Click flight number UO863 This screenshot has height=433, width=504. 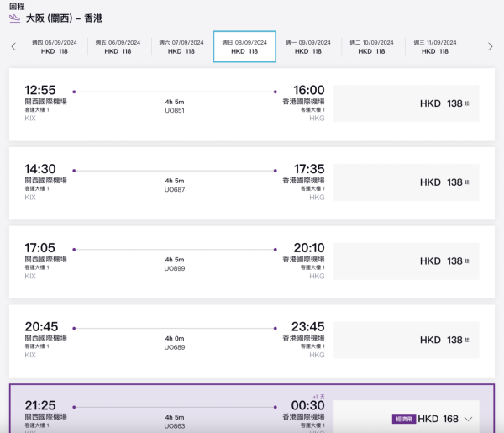[x=175, y=426]
